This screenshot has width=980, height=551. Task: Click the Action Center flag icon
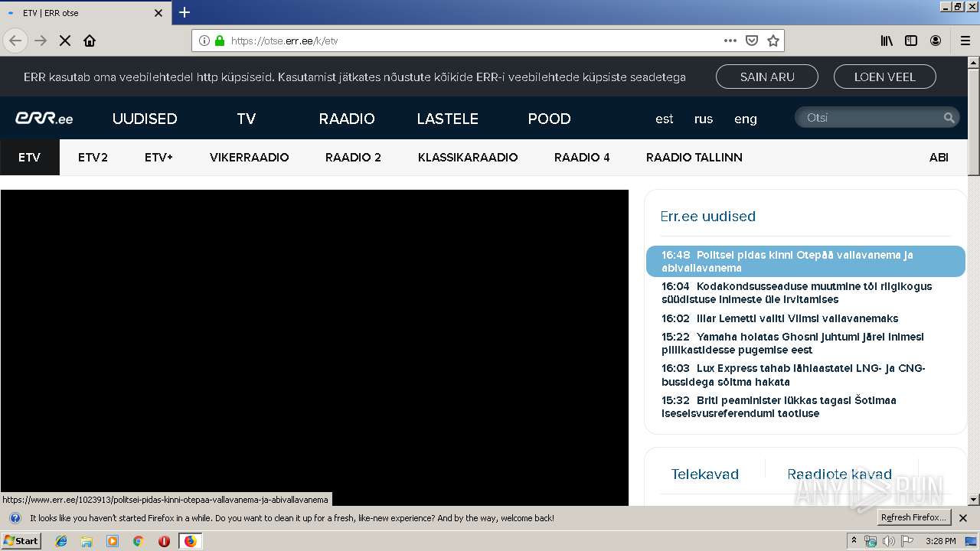pos(906,541)
